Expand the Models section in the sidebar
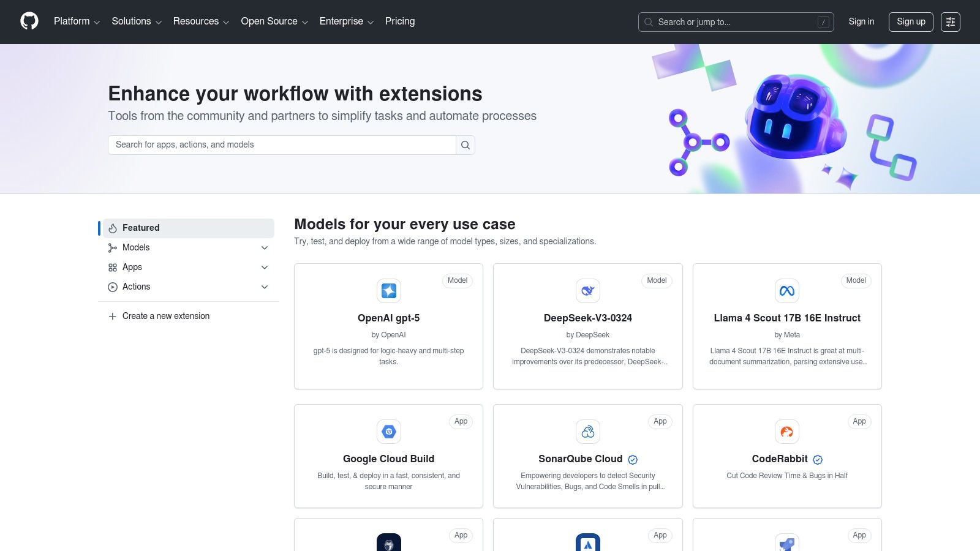The height and width of the screenshot is (551, 980). pos(265,247)
